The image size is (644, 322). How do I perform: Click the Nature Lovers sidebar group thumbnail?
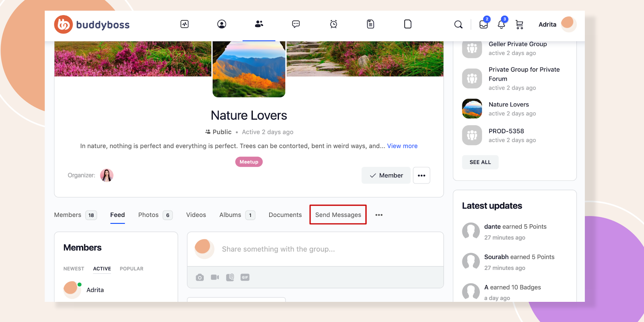[472, 109]
